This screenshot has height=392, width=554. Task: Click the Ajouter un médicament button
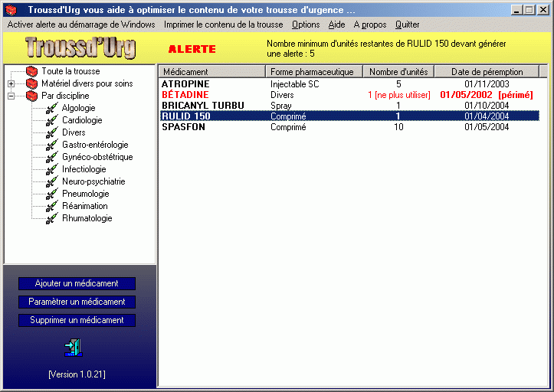pos(77,283)
